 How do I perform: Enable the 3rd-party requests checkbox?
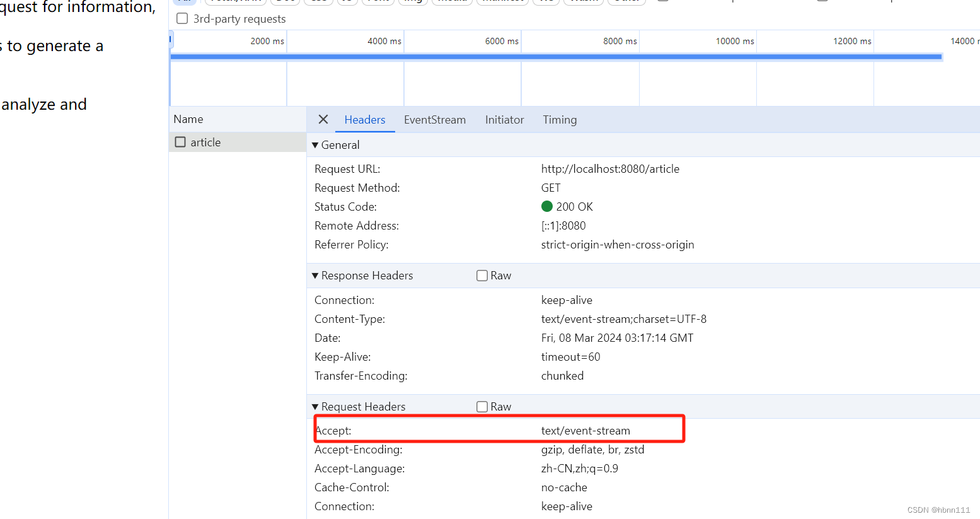point(182,18)
